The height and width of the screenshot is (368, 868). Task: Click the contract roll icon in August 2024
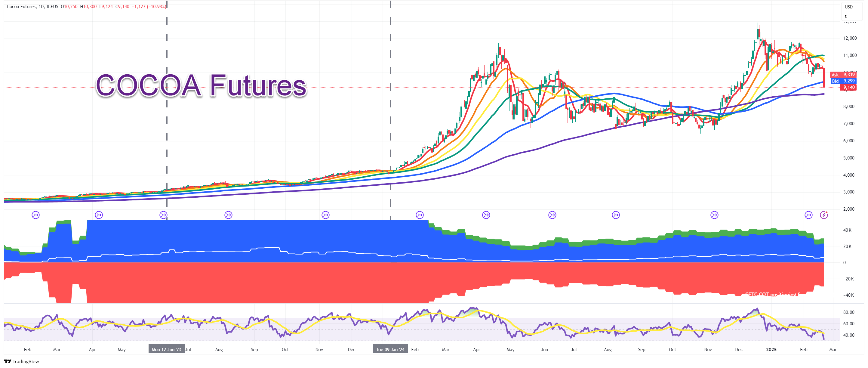pos(616,215)
